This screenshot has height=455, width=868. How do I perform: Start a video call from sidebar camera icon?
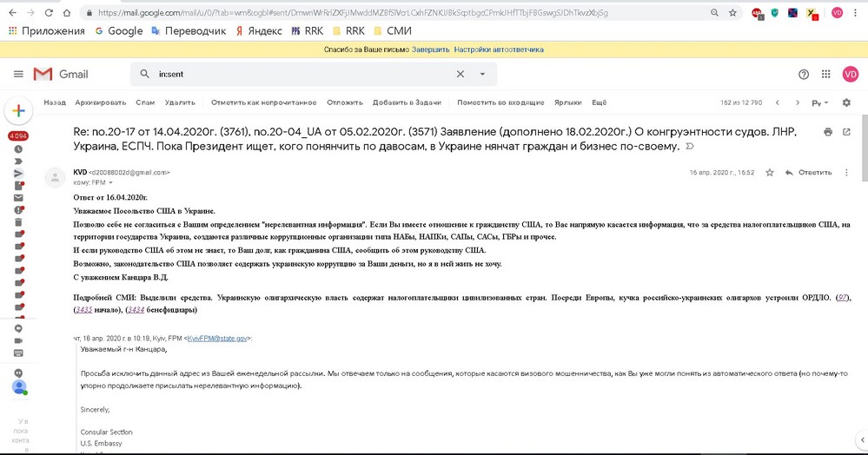pyautogui.click(x=18, y=341)
